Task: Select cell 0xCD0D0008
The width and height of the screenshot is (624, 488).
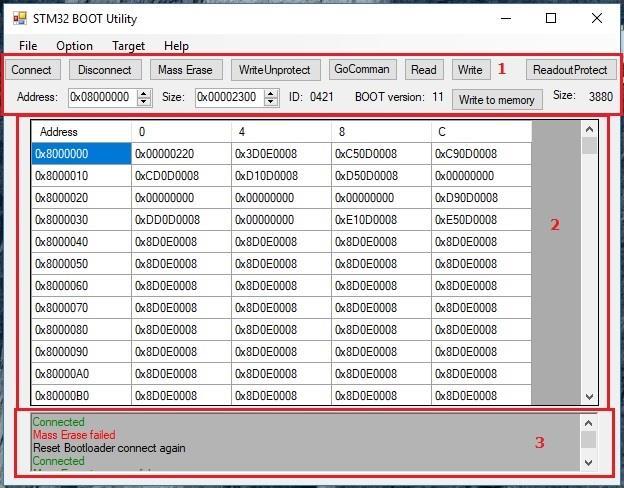Action: pyautogui.click(x=181, y=176)
